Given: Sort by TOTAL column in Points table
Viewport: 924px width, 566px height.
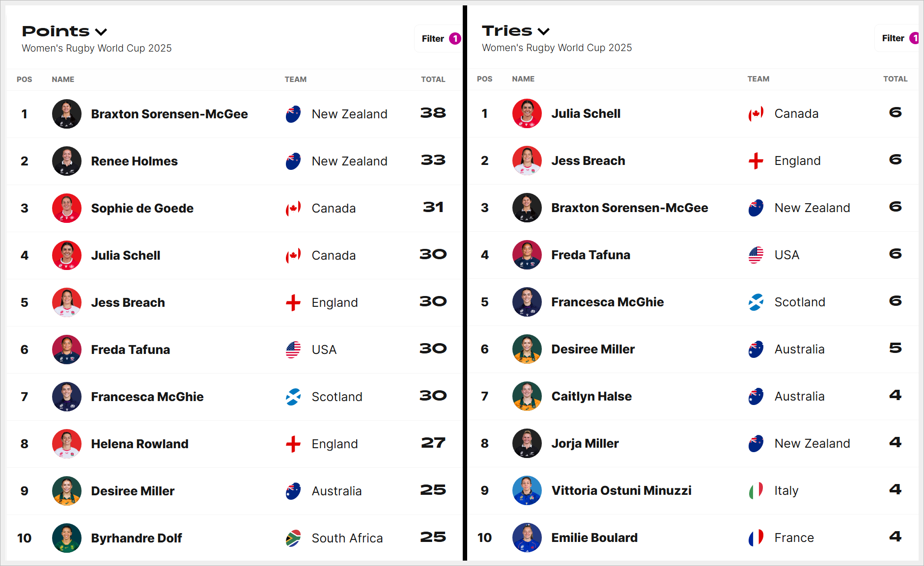Looking at the screenshot, I should pos(433,80).
